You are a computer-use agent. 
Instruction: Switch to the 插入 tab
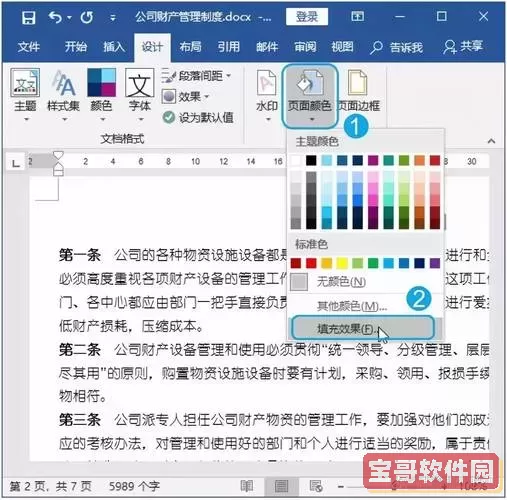(114, 47)
